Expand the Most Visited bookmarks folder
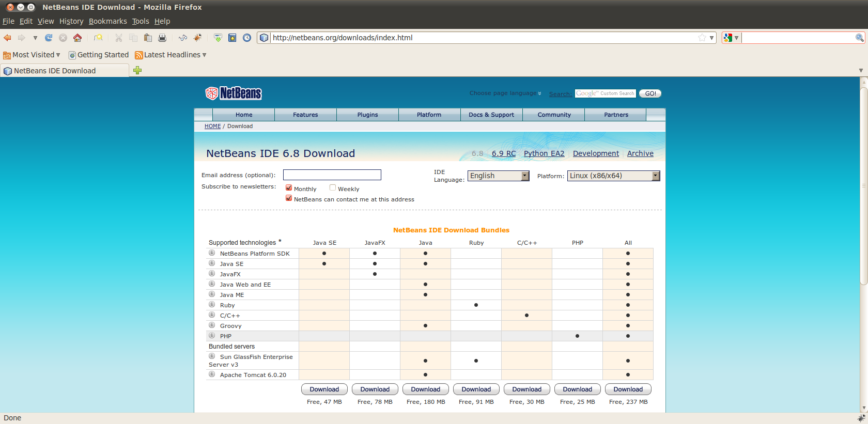The image size is (868, 424). [32, 55]
